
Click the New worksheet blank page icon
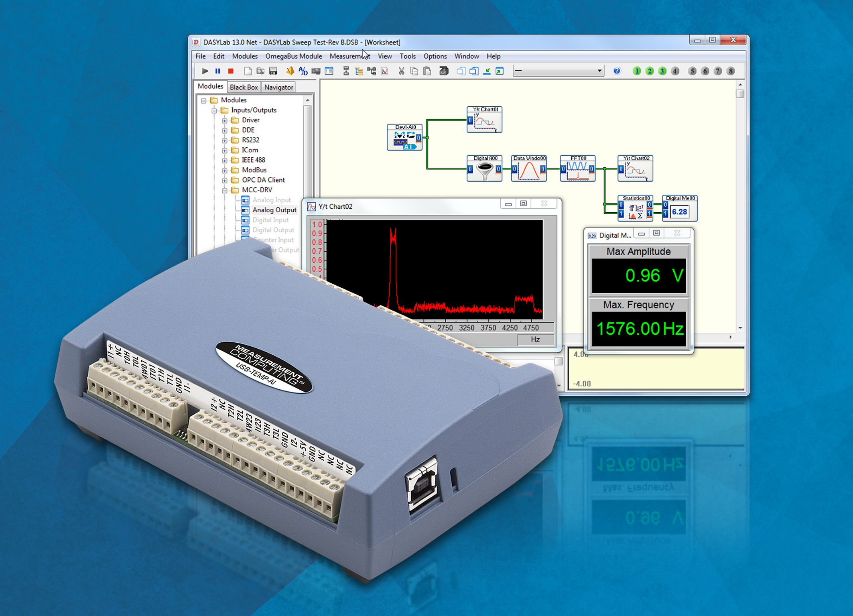coord(248,71)
